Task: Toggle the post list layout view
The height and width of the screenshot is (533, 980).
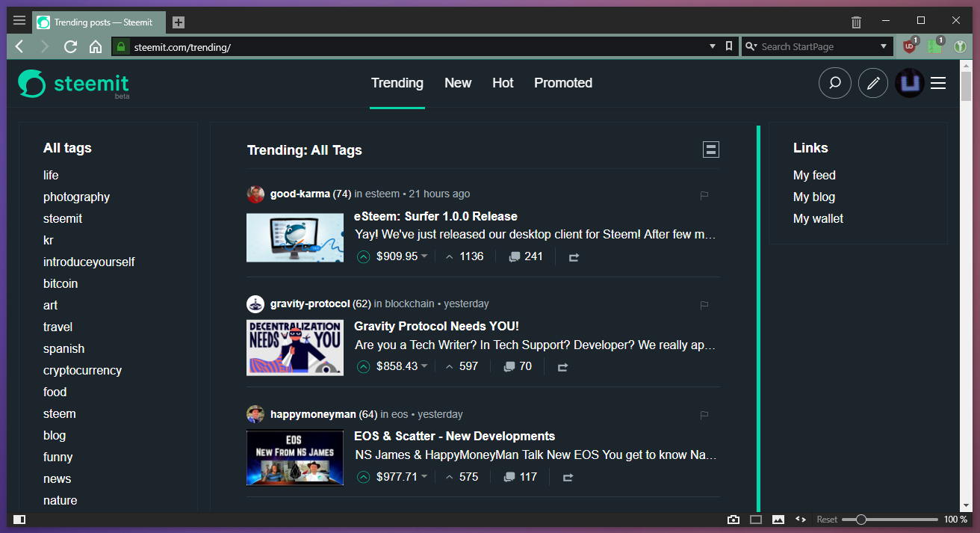Action: [x=711, y=150]
